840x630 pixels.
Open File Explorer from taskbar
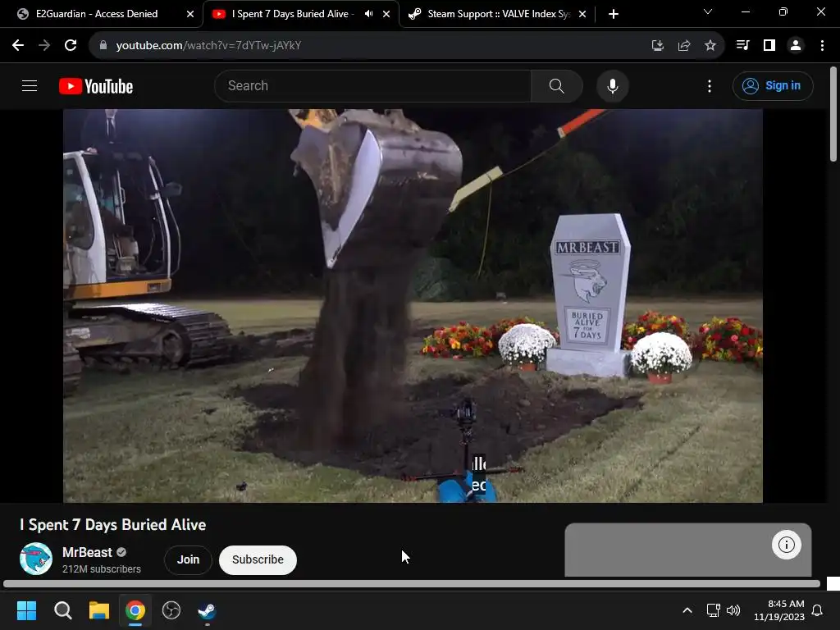[99, 610]
